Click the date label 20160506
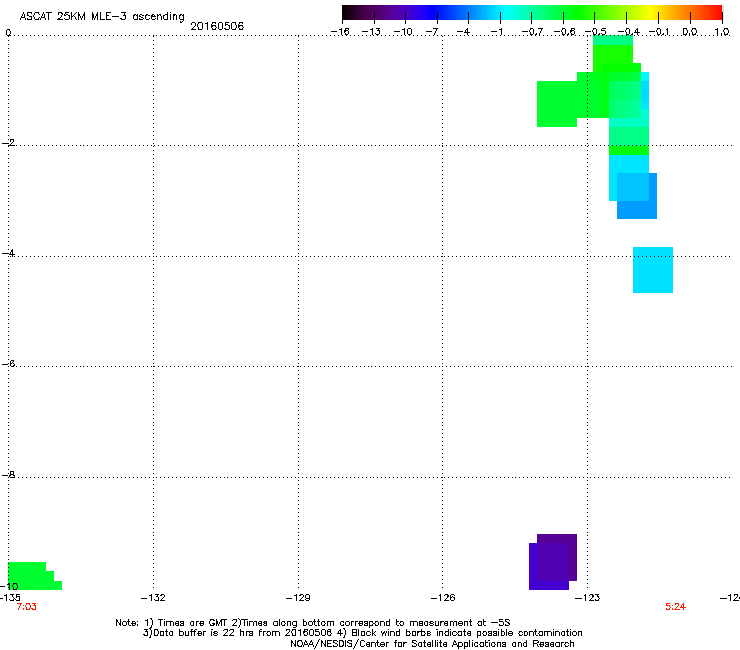This screenshot has width=740, height=650. pos(217,26)
